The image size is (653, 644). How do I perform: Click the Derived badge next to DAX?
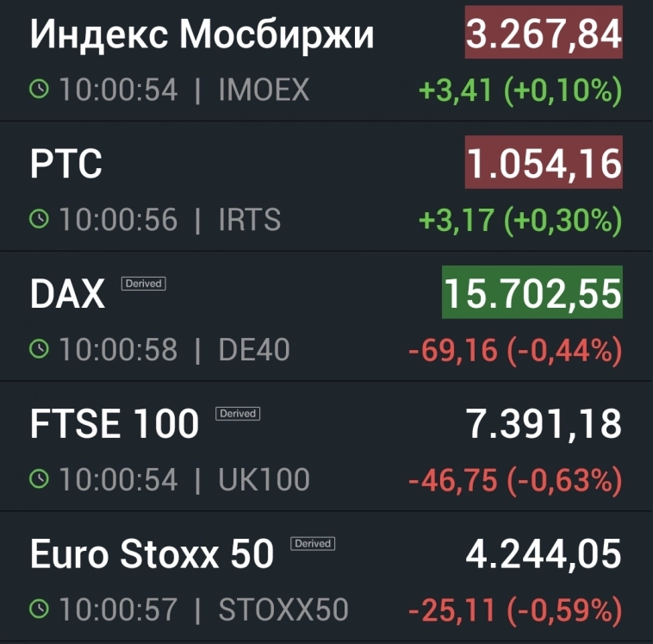143,283
